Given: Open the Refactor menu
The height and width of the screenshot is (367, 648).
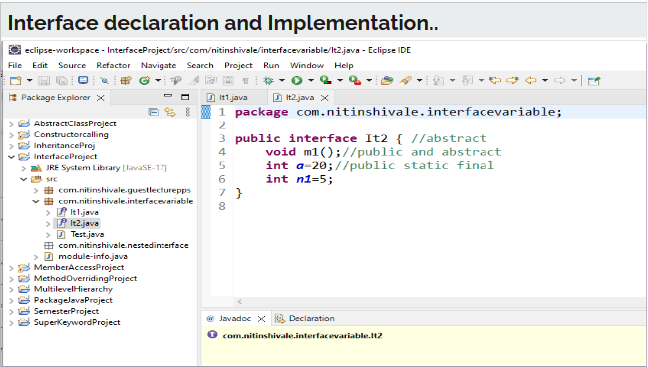Looking at the screenshot, I should 113,65.
